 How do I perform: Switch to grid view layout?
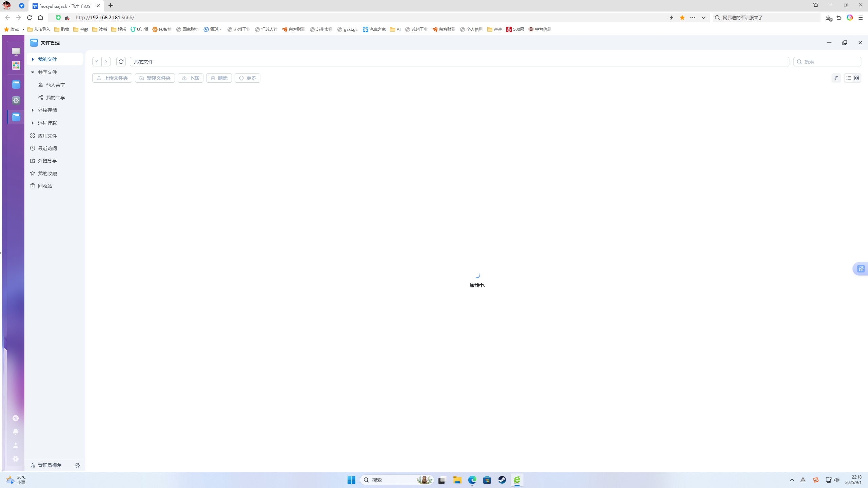856,78
